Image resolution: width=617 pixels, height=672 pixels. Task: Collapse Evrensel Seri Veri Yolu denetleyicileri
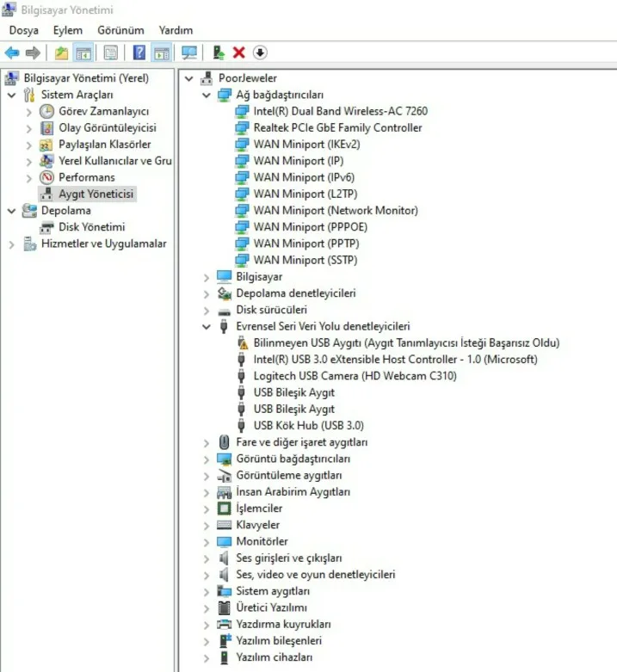click(x=207, y=327)
